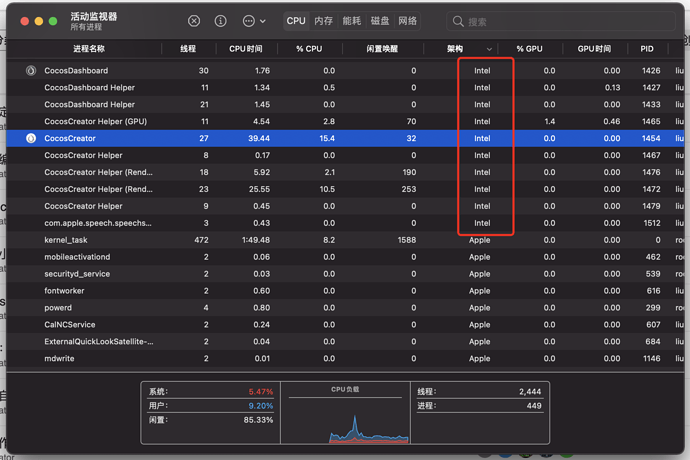Click the CocosCreator app icon in selected row
The width and height of the screenshot is (690, 460).
31,138
